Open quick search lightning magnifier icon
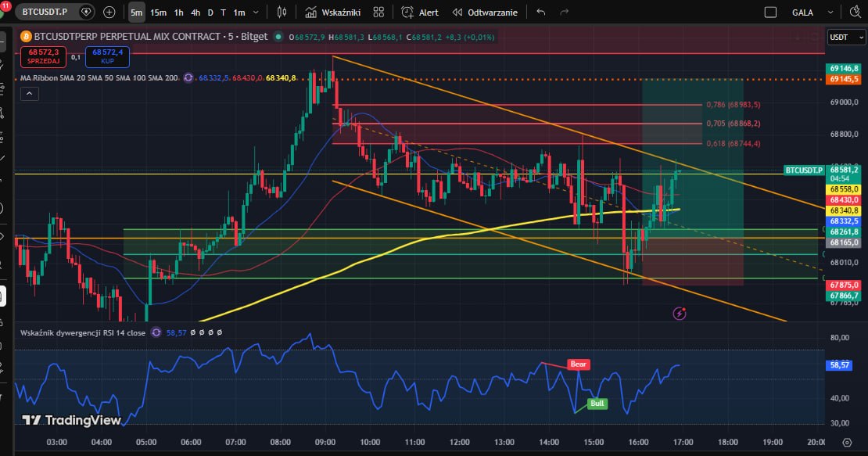The height and width of the screenshot is (456, 868). pyautogui.click(x=855, y=13)
